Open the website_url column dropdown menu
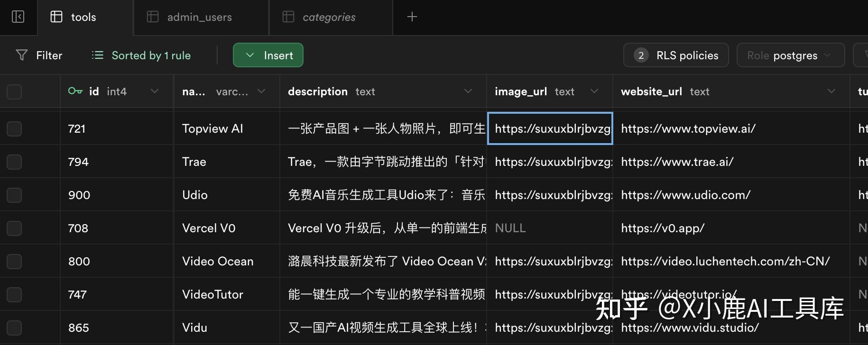The height and width of the screenshot is (345, 868). point(831,91)
